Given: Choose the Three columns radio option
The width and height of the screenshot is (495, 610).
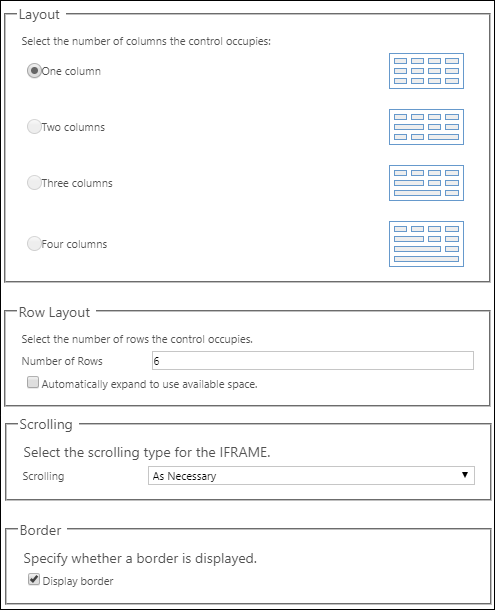Looking at the screenshot, I should (x=34, y=183).
